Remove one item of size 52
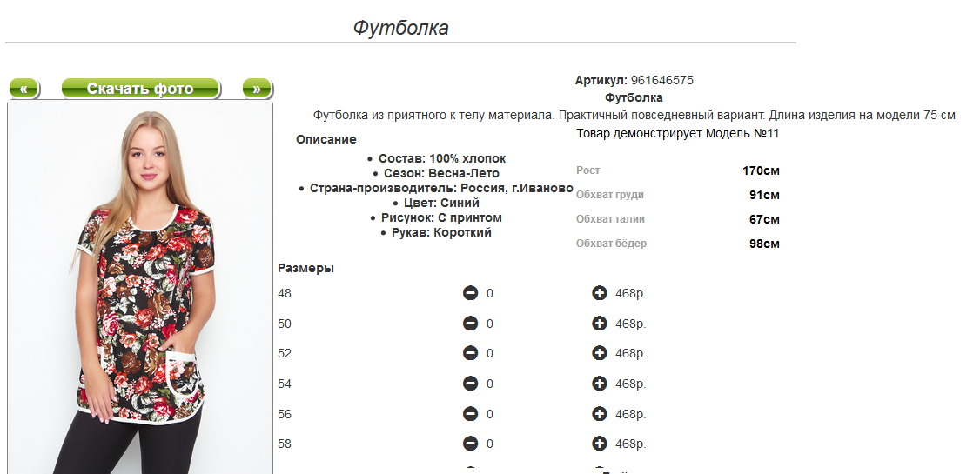 pyautogui.click(x=470, y=353)
